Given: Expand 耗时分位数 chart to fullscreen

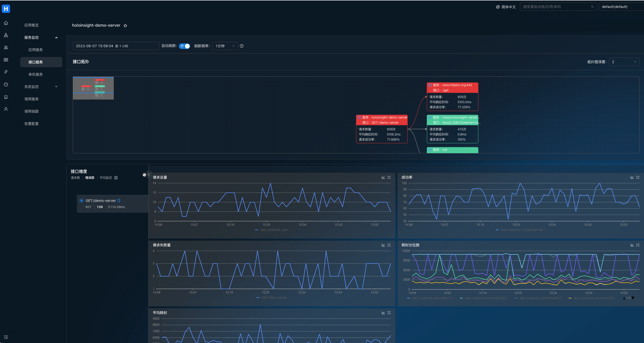Looking at the screenshot, I should pos(638,245).
